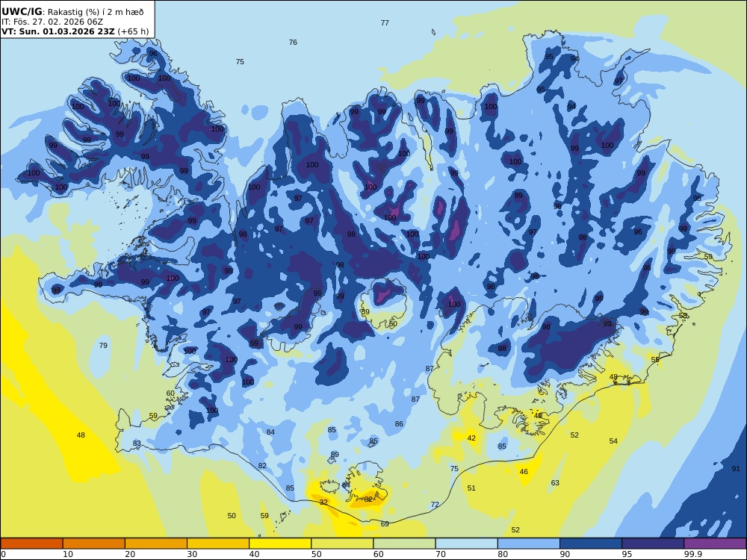Click the 'UWC/IG: Rakastig (%) í 2 m hæð' title
This screenshot has width=747, height=560.
tap(72, 12)
